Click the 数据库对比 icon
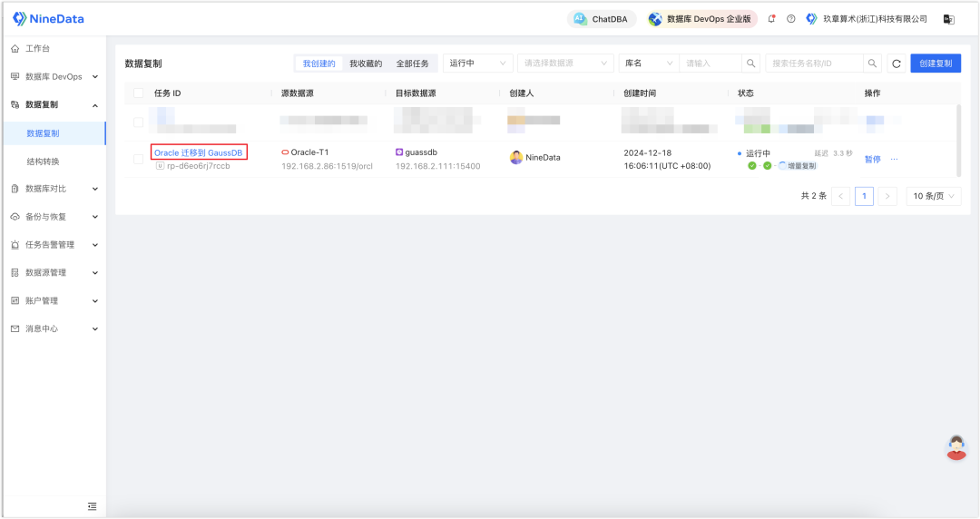The image size is (980, 519). [15, 188]
